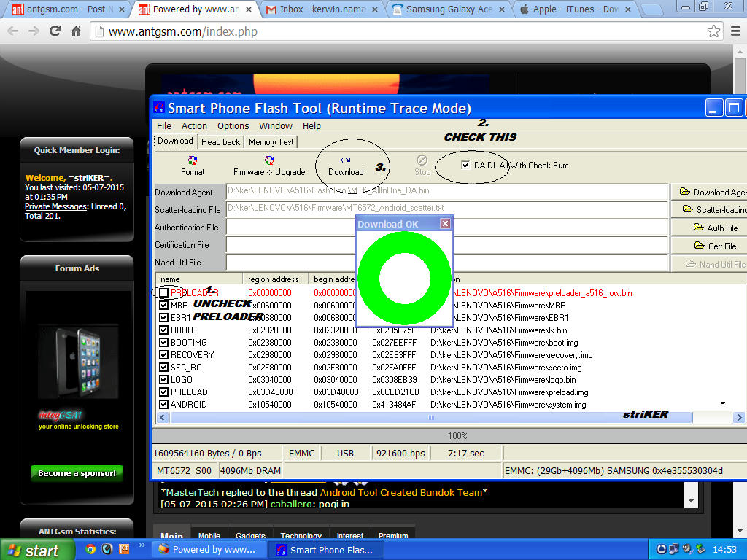Click the system tray clock 14:53

[x=724, y=550]
